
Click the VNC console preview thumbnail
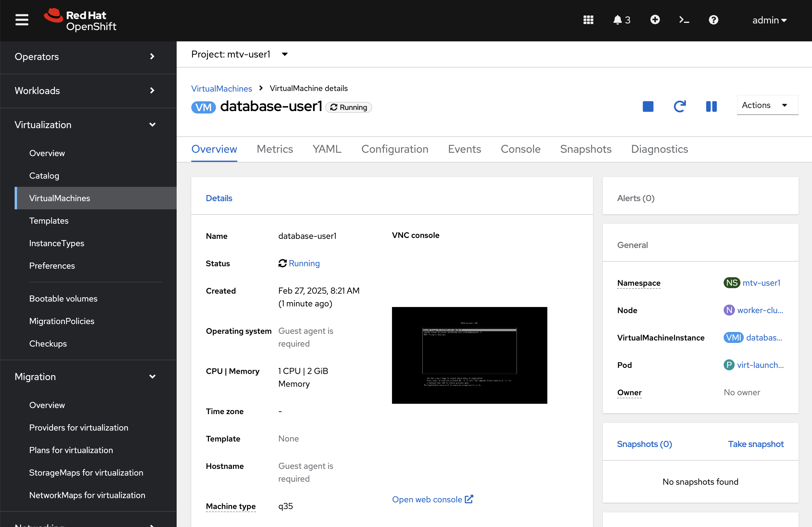[469, 355]
